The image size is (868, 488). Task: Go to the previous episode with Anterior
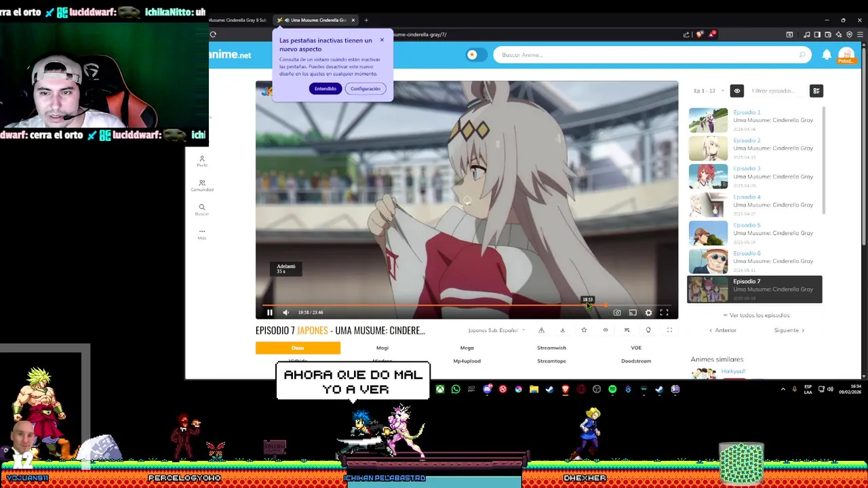pyautogui.click(x=723, y=330)
